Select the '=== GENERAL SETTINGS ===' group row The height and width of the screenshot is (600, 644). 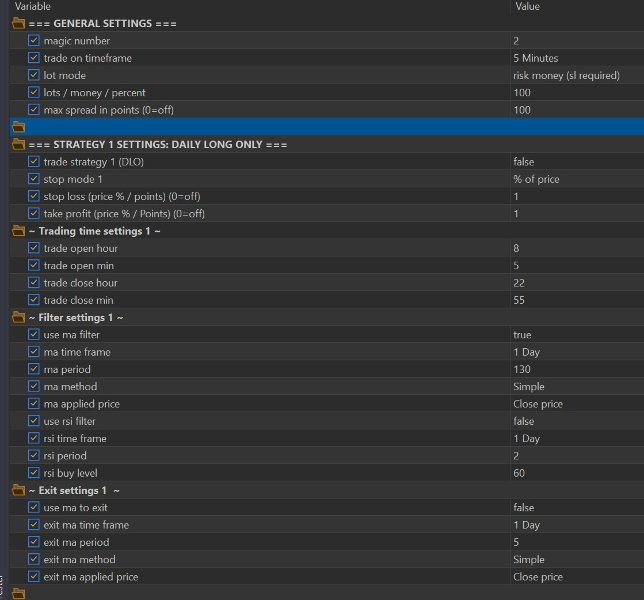[x=327, y=23]
